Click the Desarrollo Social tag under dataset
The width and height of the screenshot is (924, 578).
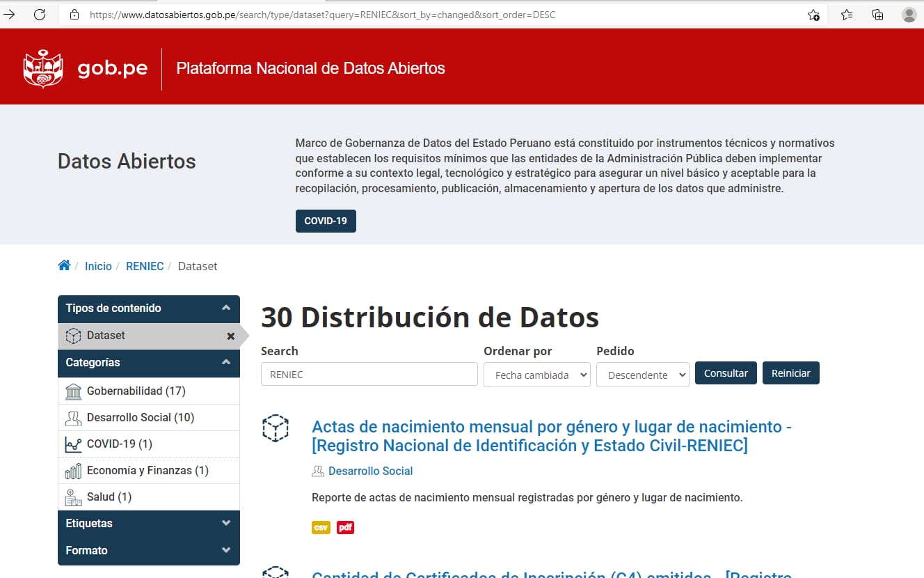371,471
